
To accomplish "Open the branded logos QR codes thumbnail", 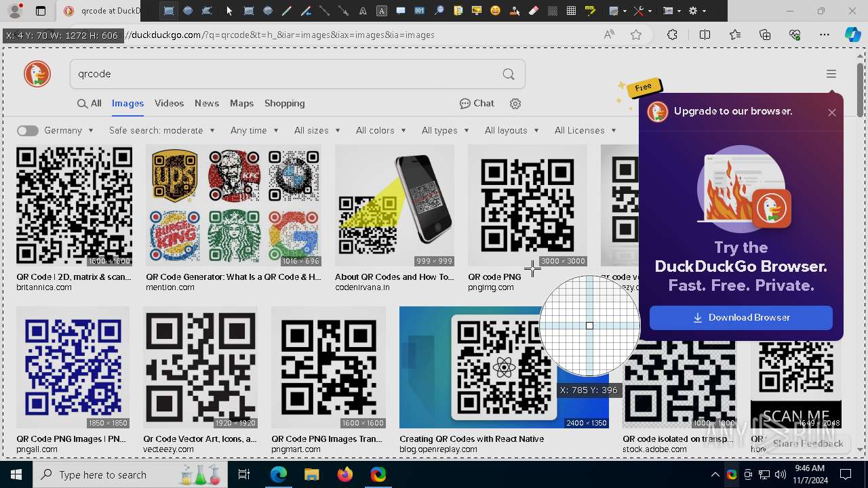I will [233, 205].
